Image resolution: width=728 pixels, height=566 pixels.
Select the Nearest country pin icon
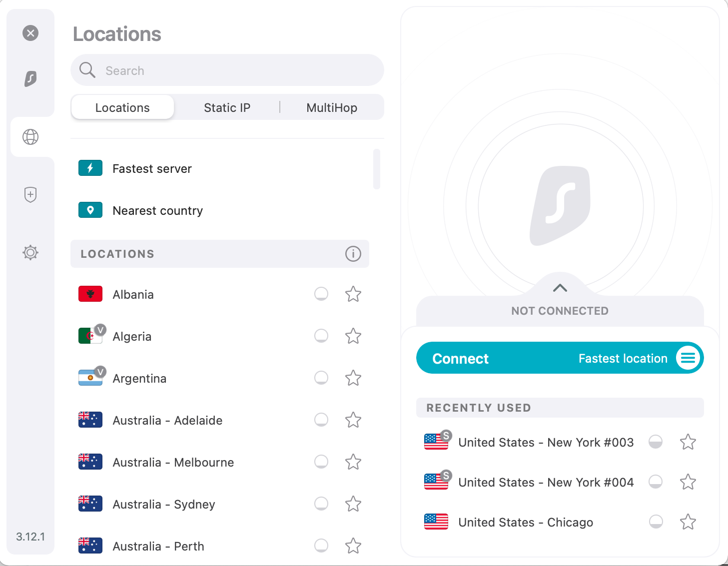click(x=90, y=210)
